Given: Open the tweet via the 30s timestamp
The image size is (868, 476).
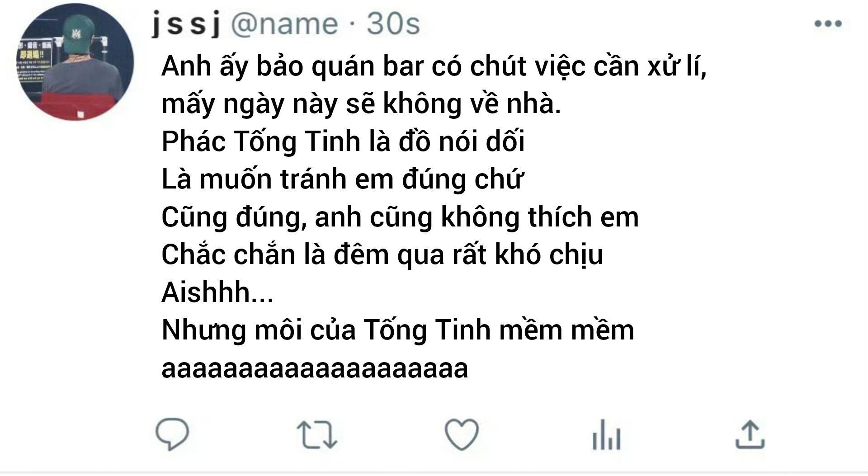Looking at the screenshot, I should pos(393,24).
